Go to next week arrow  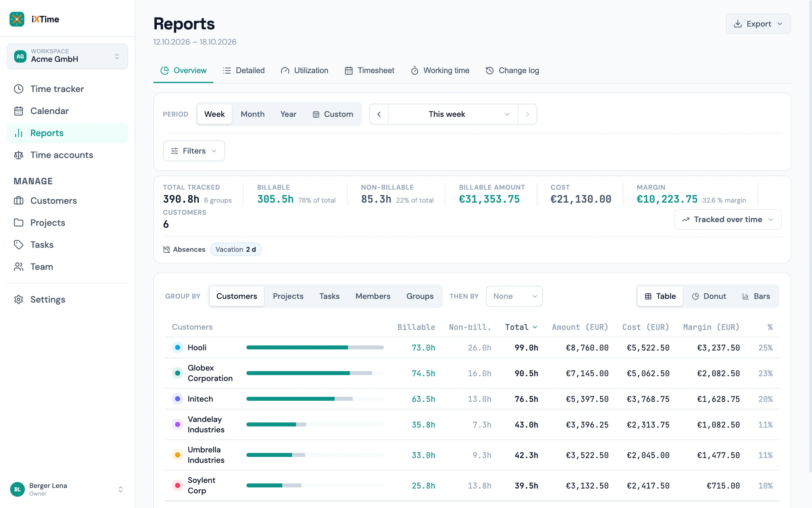tap(527, 114)
